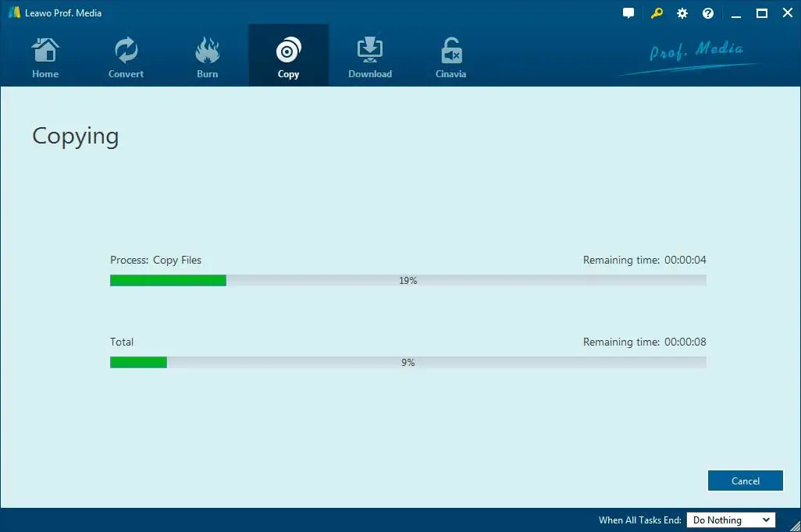Switch to the Convert module
The height and width of the screenshot is (532, 801).
(126, 57)
